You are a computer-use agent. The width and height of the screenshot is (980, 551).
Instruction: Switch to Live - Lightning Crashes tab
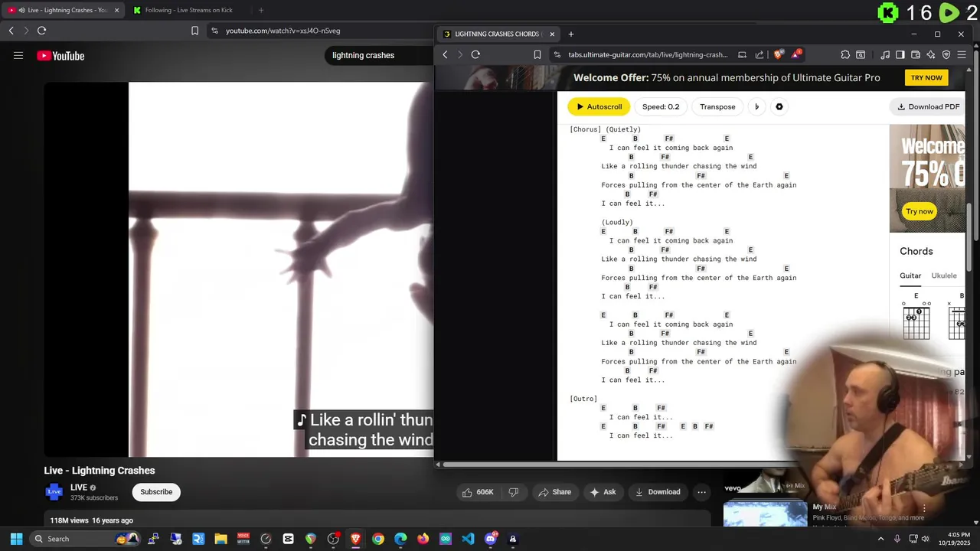point(63,10)
